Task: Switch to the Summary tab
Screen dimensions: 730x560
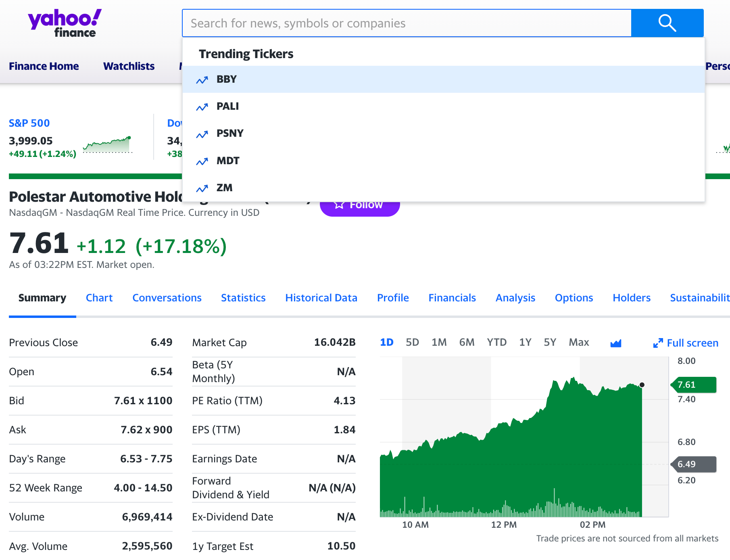Action: tap(42, 298)
